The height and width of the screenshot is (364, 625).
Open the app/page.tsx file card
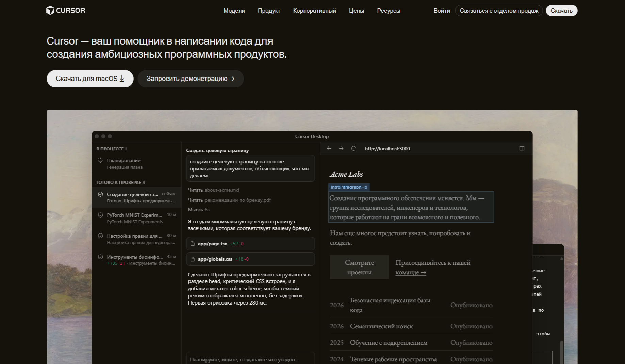coord(250,244)
